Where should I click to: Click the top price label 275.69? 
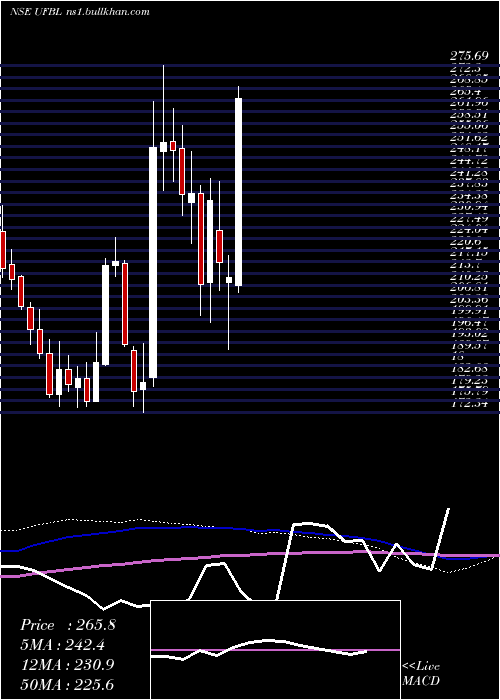click(x=469, y=57)
